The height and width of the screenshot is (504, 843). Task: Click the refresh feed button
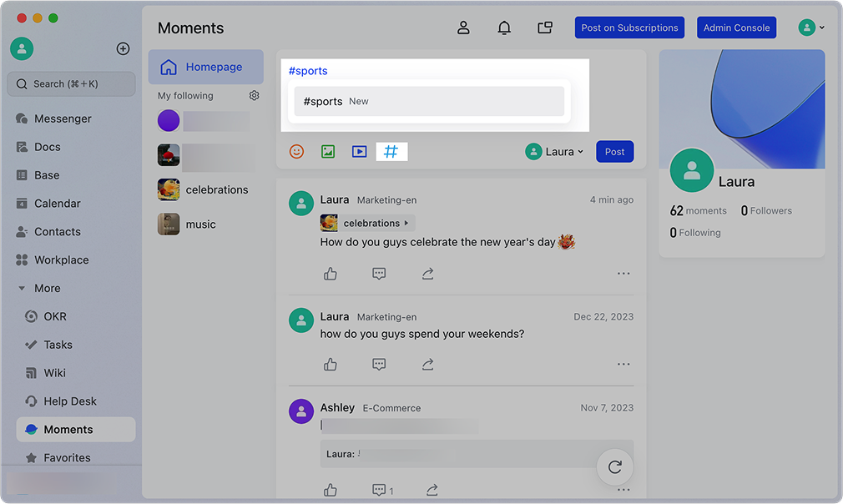pos(614,467)
